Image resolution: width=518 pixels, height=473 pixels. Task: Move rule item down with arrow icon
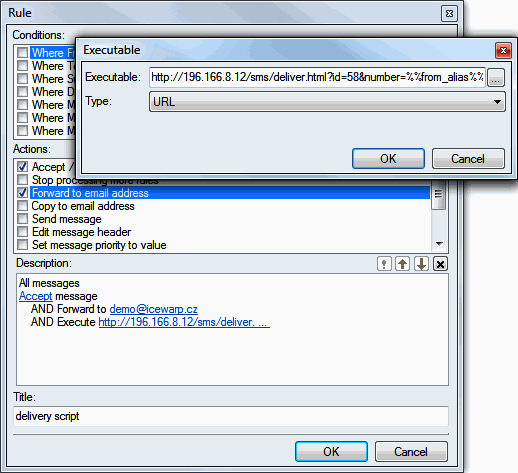pos(421,264)
